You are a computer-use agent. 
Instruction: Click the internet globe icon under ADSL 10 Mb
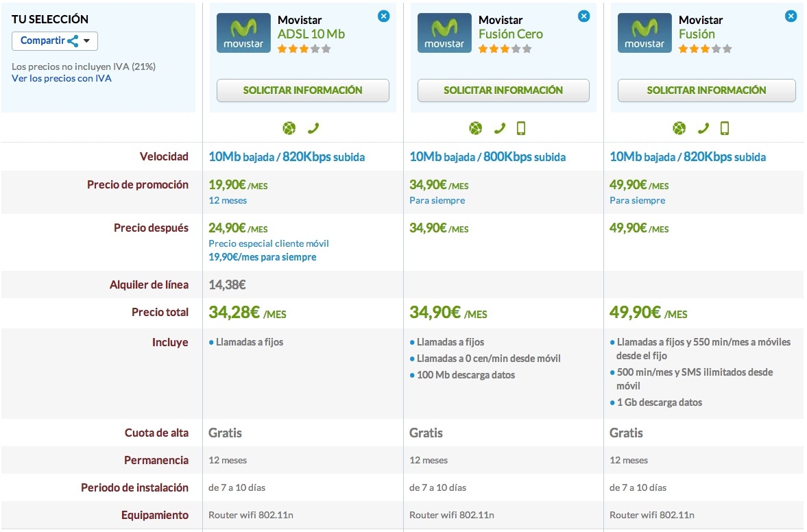pyautogui.click(x=289, y=128)
